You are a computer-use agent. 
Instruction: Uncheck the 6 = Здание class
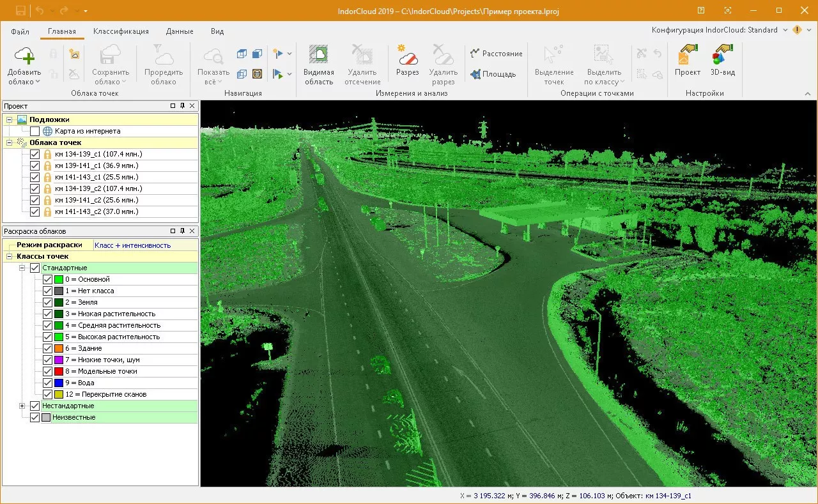click(x=47, y=348)
